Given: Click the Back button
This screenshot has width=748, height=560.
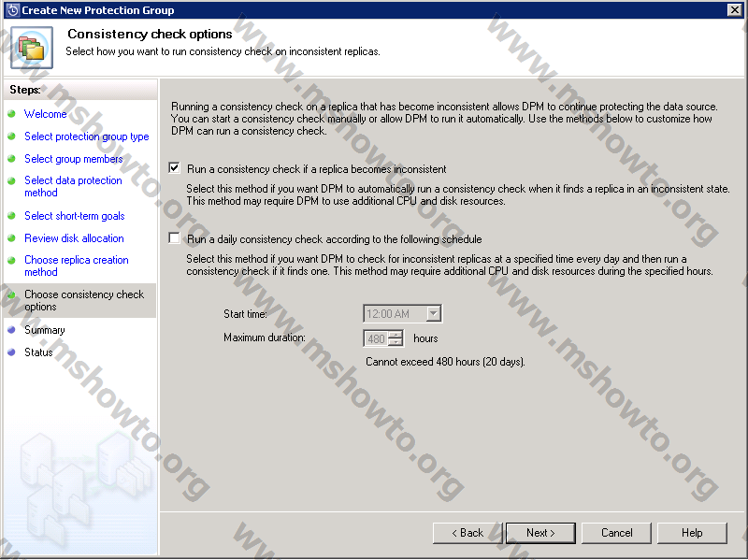Looking at the screenshot, I should (x=467, y=533).
